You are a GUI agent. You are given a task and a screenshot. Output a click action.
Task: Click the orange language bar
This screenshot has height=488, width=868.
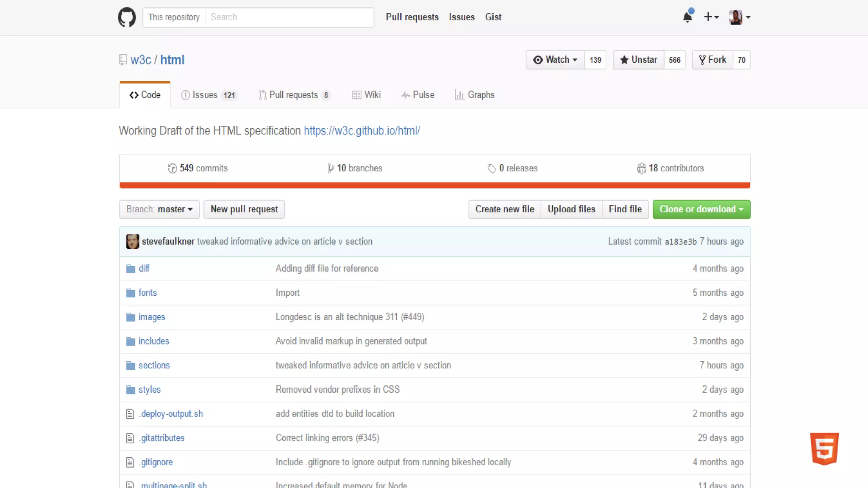pyautogui.click(x=434, y=186)
